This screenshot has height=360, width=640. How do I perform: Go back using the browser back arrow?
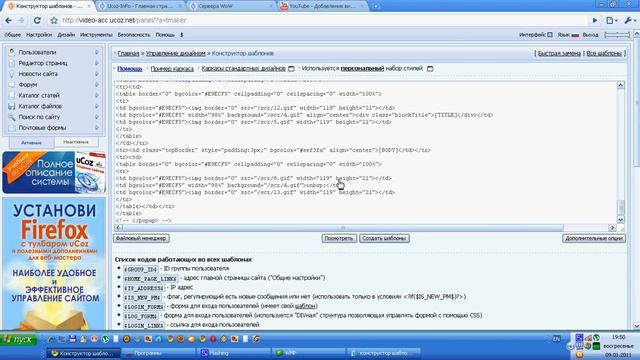click(x=9, y=20)
